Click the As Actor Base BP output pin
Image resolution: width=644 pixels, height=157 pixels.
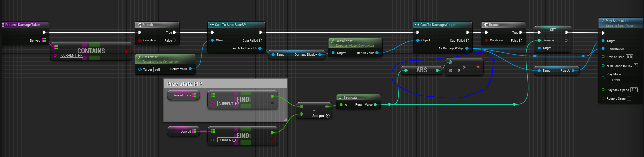pyautogui.click(x=260, y=48)
